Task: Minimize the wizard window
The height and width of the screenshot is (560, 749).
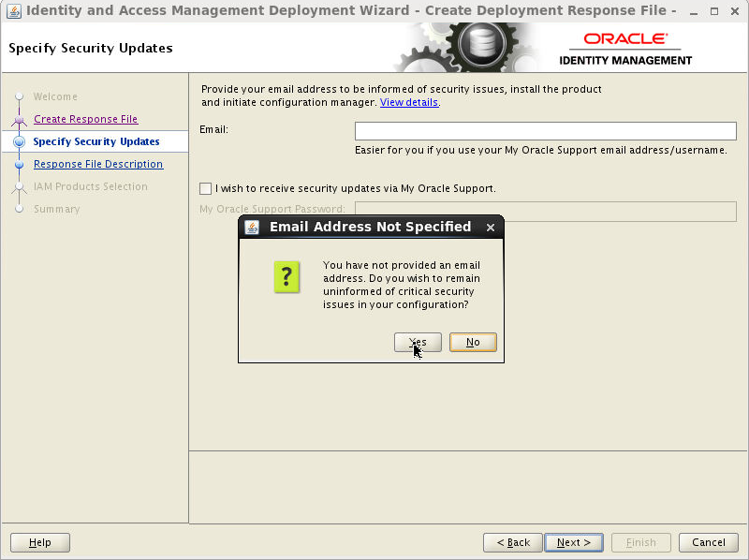Action: pyautogui.click(x=694, y=12)
